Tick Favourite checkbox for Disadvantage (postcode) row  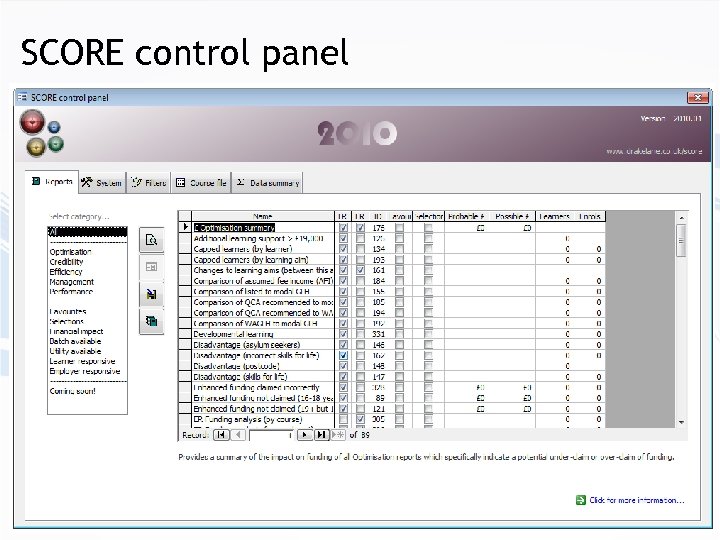[x=399, y=366]
